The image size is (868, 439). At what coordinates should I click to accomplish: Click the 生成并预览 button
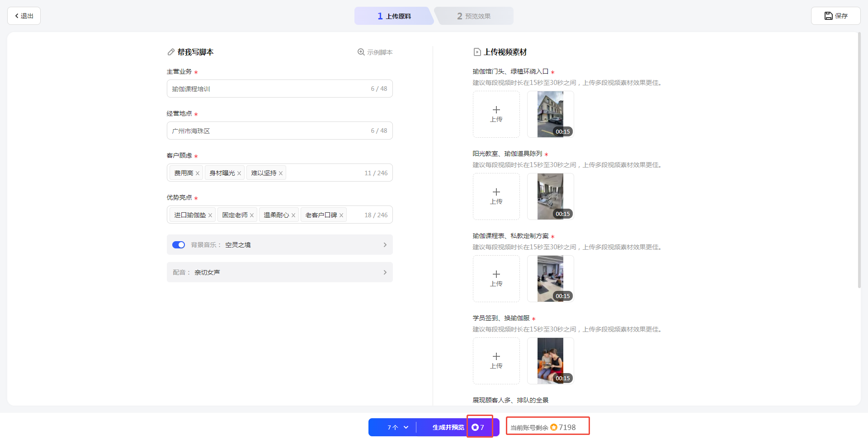click(x=448, y=427)
